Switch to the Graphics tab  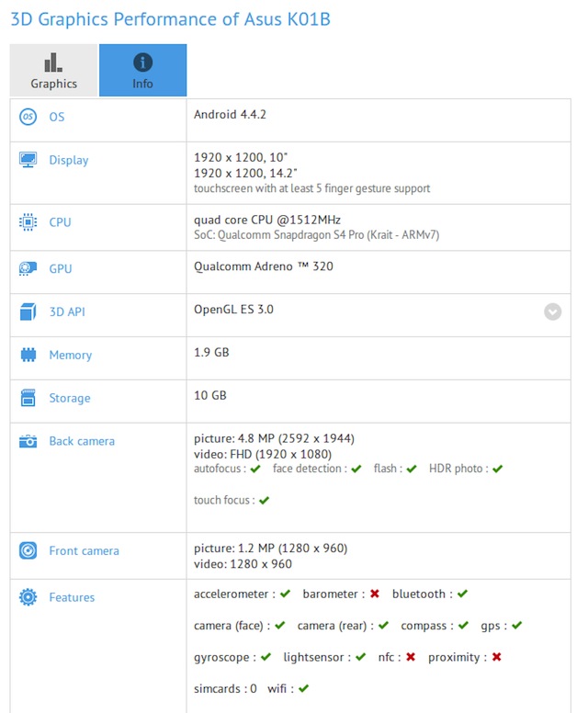point(53,71)
